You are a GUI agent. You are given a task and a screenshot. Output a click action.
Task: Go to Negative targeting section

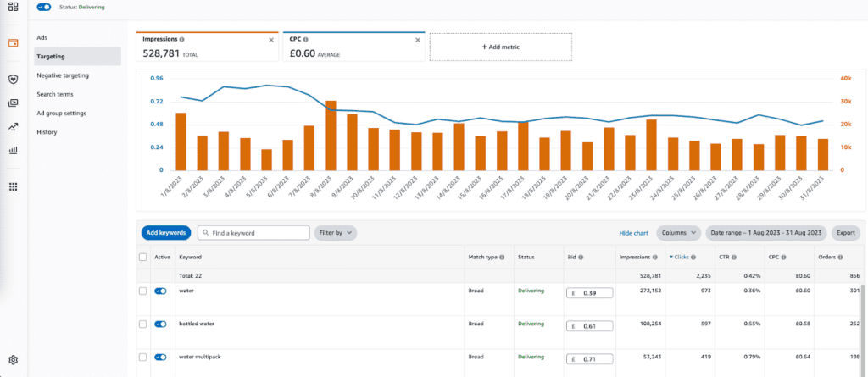63,75
